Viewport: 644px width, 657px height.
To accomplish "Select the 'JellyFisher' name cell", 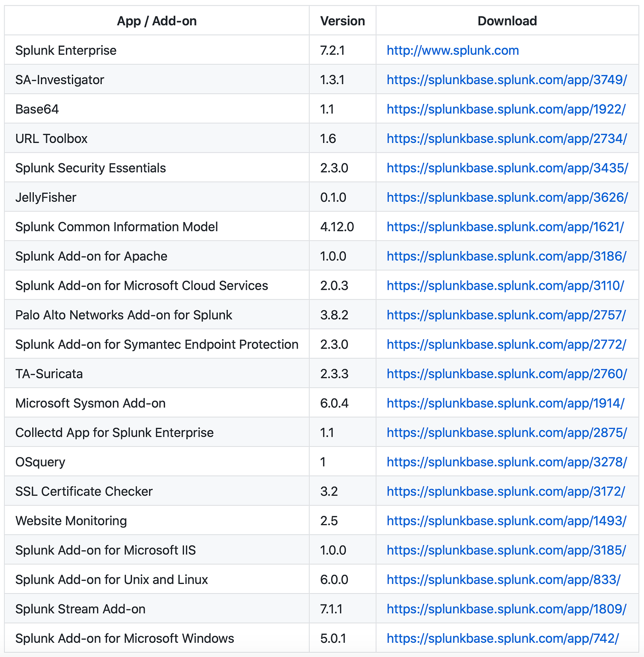I will (x=157, y=197).
